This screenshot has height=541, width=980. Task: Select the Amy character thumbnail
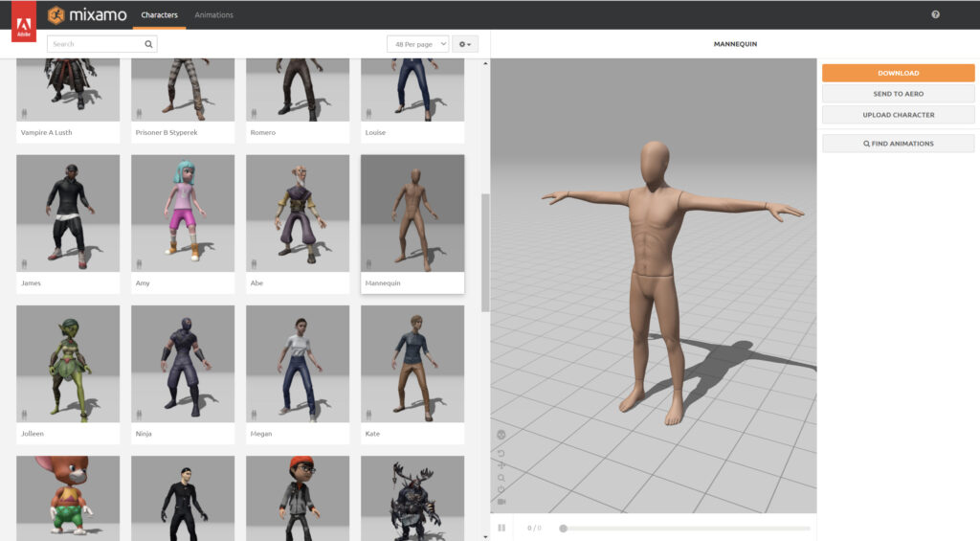click(183, 214)
